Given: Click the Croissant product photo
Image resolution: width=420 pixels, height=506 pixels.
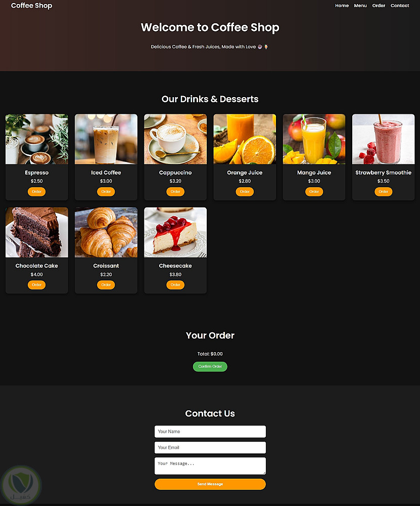Looking at the screenshot, I should click(x=106, y=232).
